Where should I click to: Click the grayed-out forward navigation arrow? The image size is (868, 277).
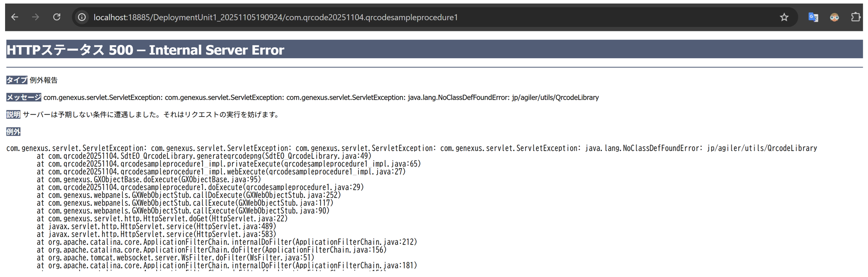pyautogui.click(x=35, y=17)
